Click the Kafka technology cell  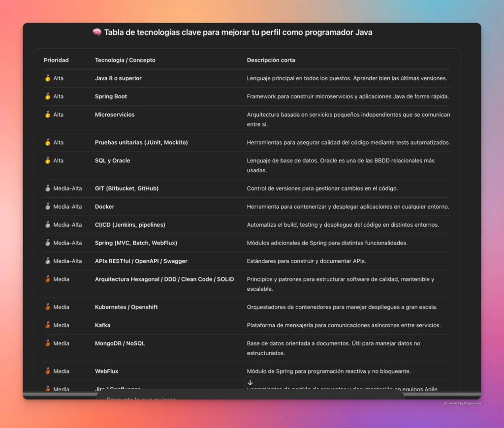click(x=102, y=325)
